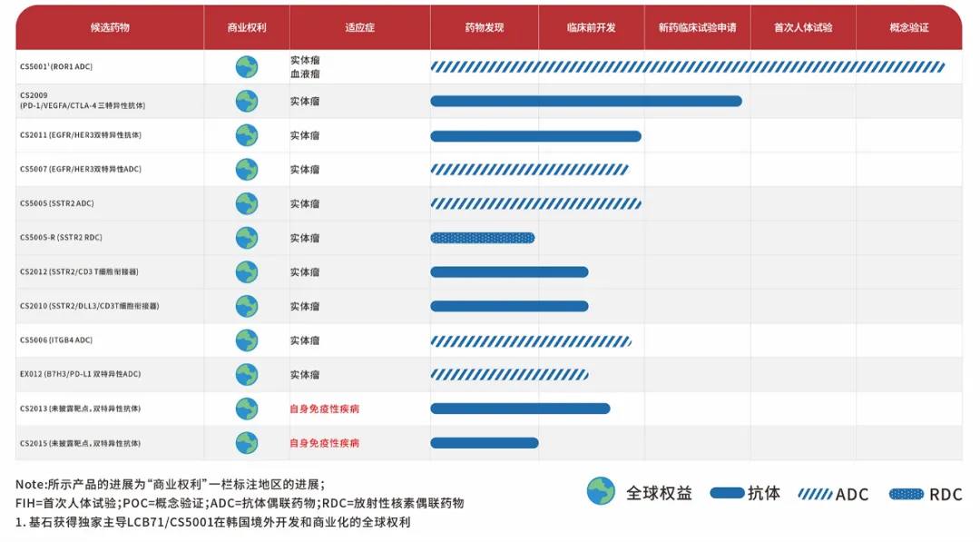The height and width of the screenshot is (542, 980).
Task: Click the globe icon in the CS5005-R row
Action: point(247,238)
